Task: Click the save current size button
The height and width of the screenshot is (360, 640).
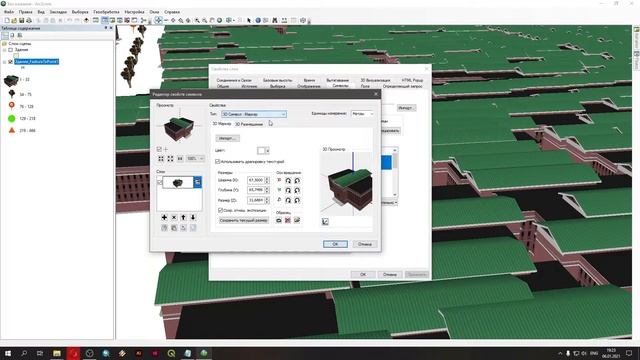Action: pos(244,220)
